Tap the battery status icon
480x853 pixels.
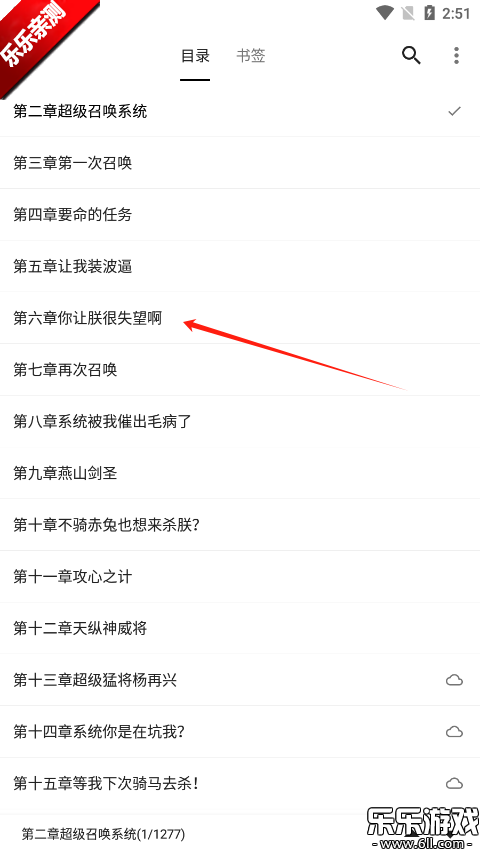[x=429, y=13]
